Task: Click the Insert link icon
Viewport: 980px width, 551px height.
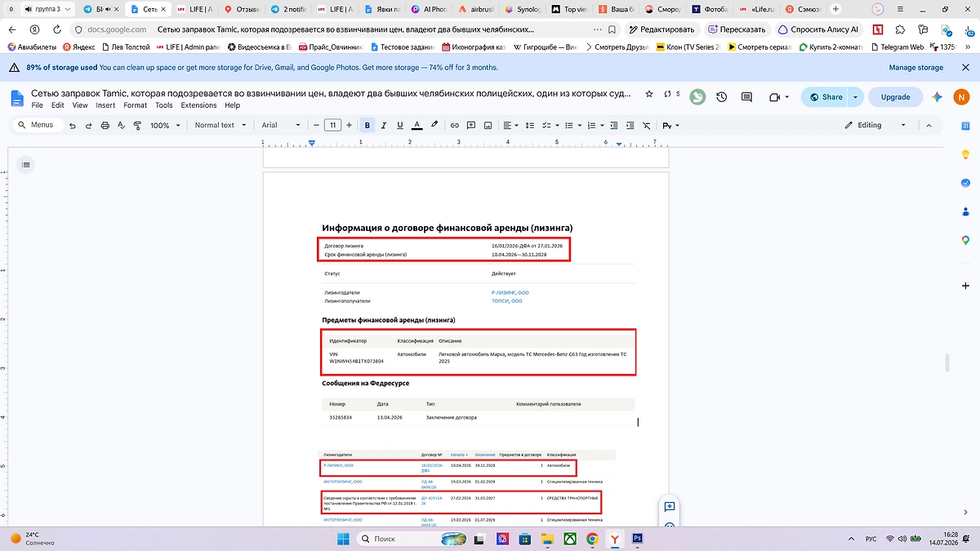Action: pyautogui.click(x=455, y=126)
